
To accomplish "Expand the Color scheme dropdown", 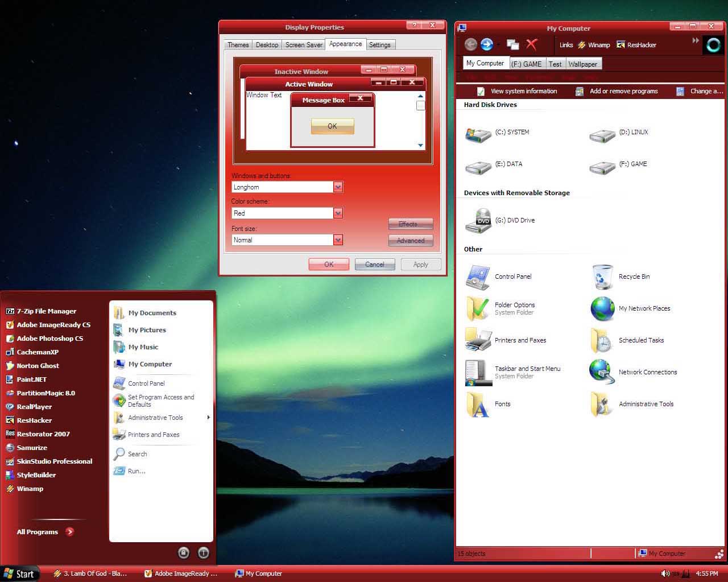I will 338,213.
